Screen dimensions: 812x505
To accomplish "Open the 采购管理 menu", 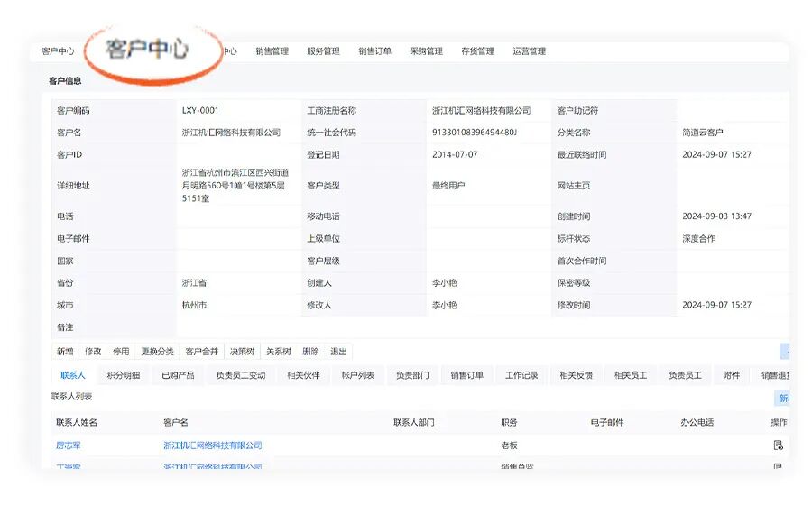I will (426, 51).
